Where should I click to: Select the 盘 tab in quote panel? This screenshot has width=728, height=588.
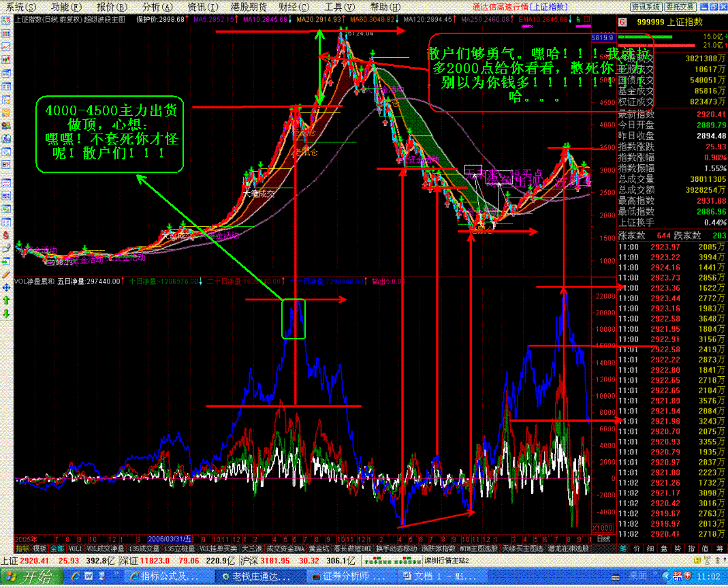pos(663,548)
